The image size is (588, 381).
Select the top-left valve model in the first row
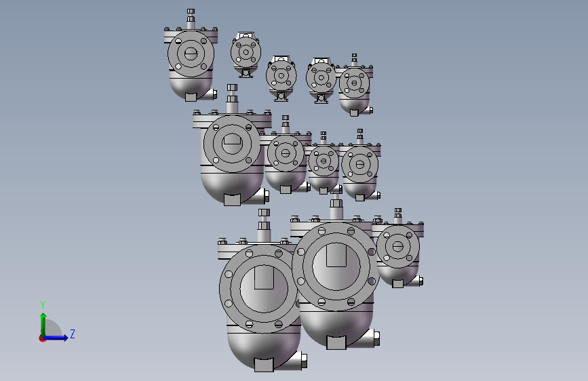[191, 56]
